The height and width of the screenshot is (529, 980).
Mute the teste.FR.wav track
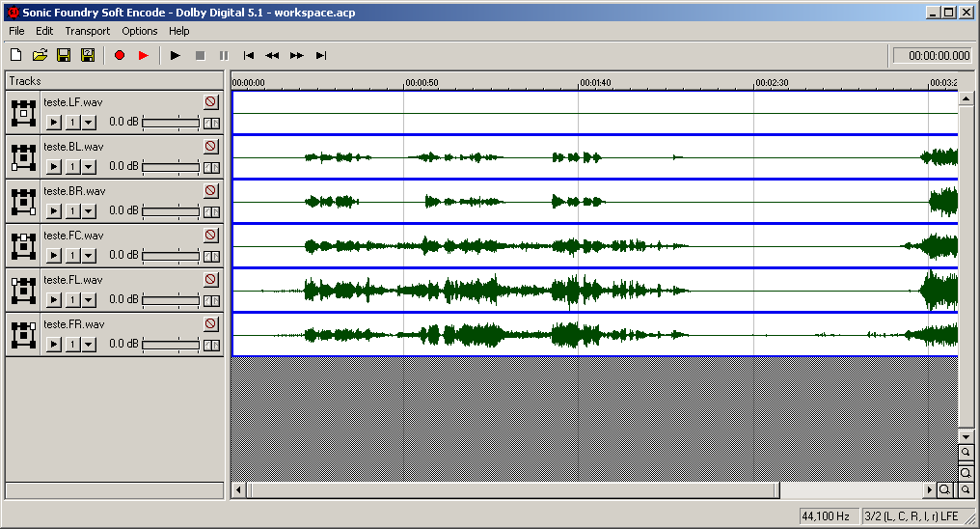coord(210,324)
